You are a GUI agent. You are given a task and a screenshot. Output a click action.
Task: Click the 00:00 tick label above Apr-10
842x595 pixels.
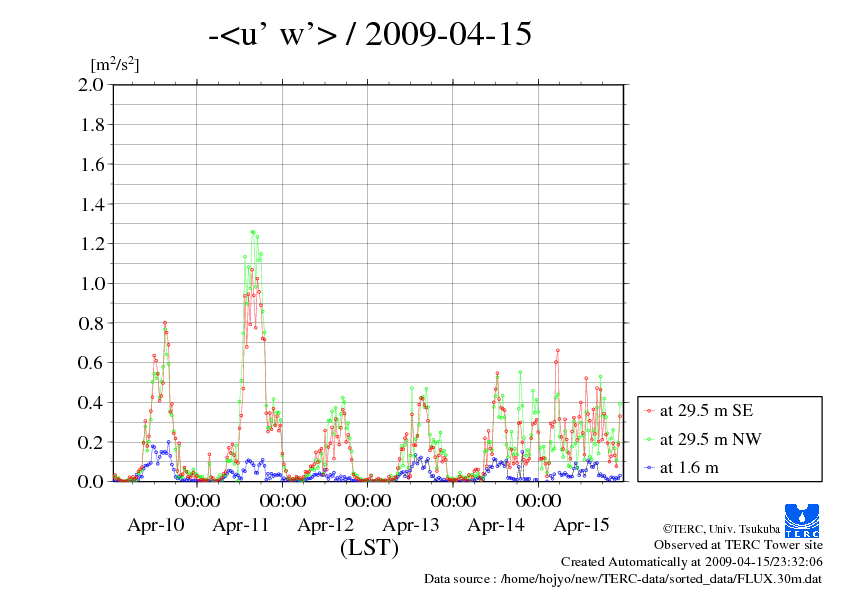197,500
